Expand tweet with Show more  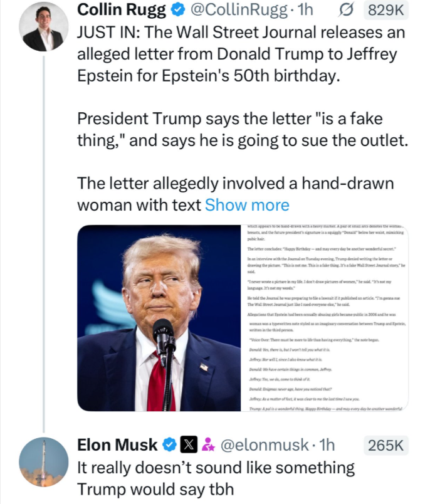pyautogui.click(x=247, y=204)
